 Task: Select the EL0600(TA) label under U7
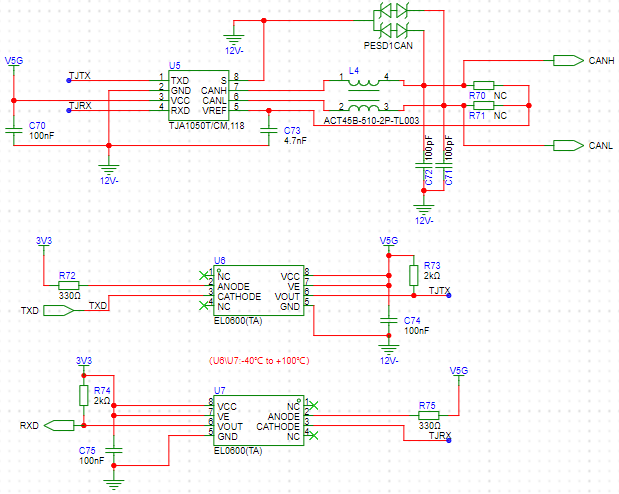click(238, 451)
